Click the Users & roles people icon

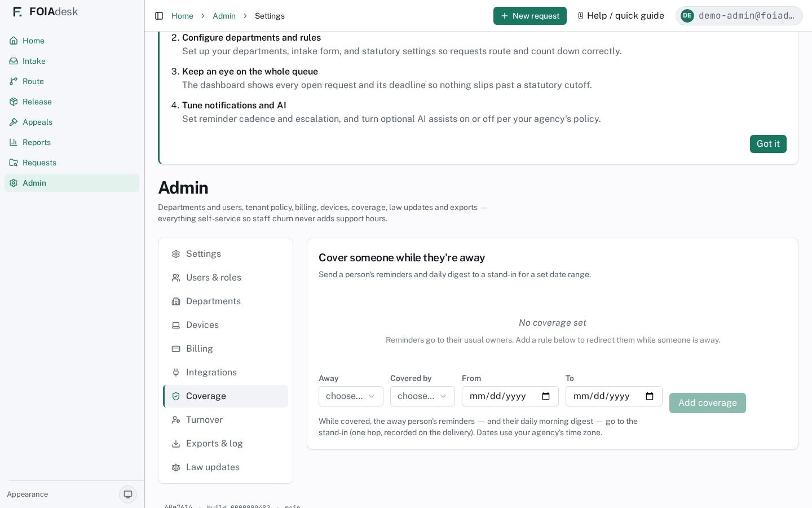[x=176, y=278]
